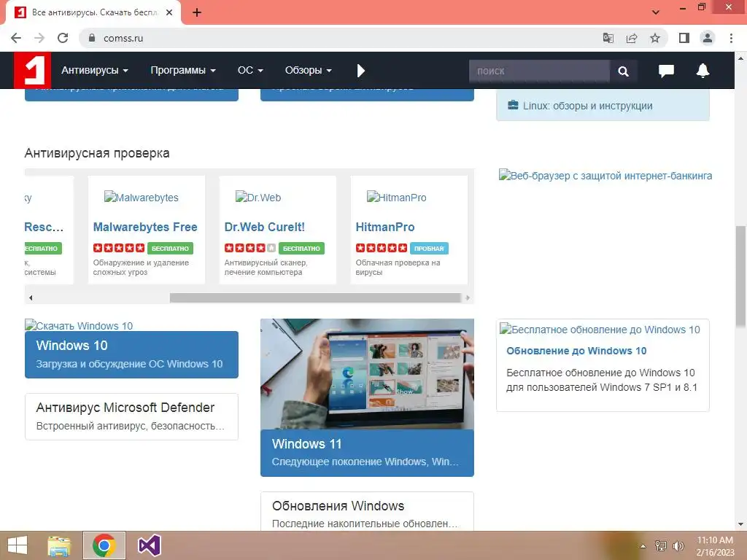The height and width of the screenshot is (560, 747).
Task: Click right arrow of carousel scrollbar
Action: pos(468,298)
